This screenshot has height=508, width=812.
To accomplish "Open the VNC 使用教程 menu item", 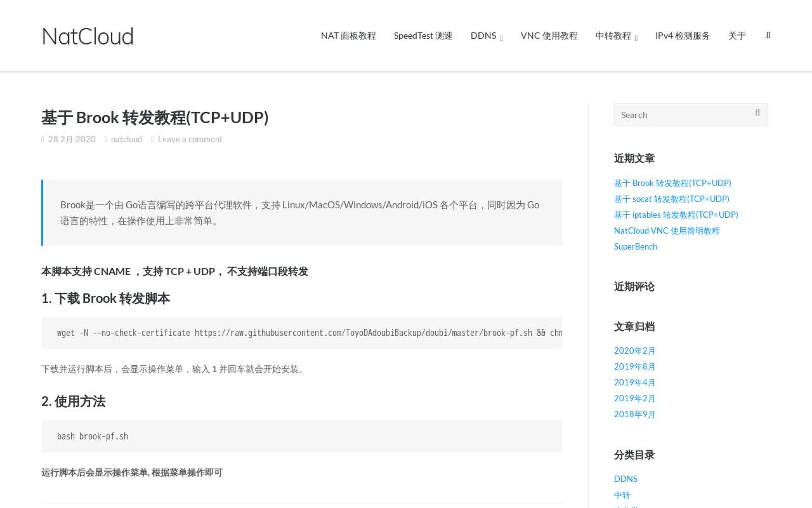I will (x=549, y=36).
